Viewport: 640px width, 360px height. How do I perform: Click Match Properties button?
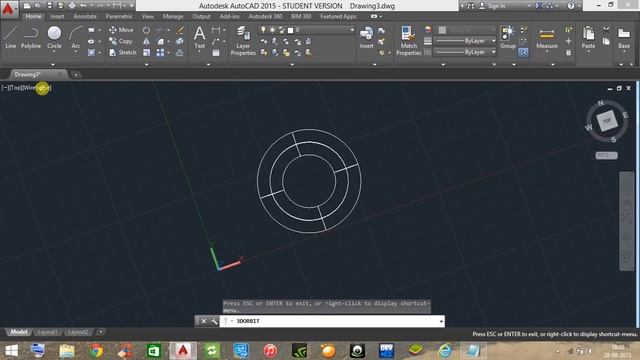[408, 40]
